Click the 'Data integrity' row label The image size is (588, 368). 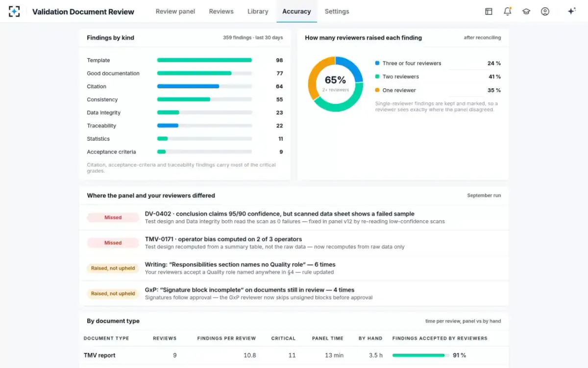pos(103,112)
